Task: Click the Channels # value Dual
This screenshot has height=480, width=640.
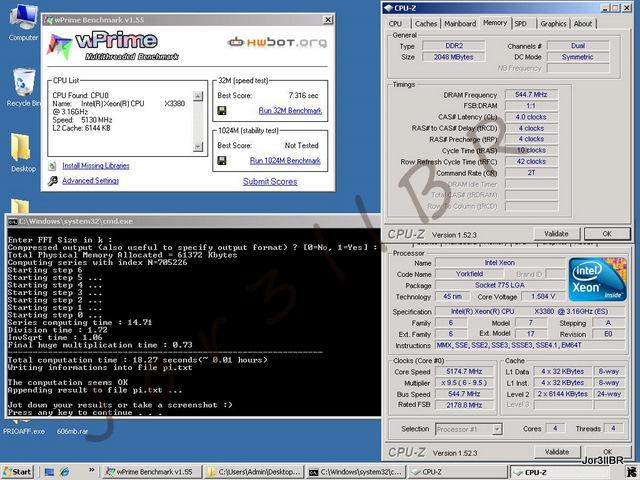Action: tap(578, 46)
